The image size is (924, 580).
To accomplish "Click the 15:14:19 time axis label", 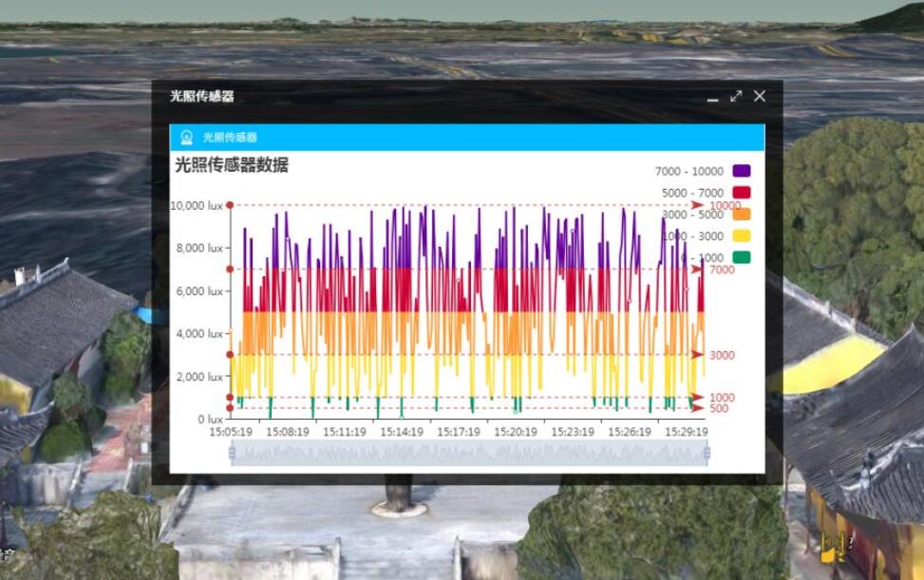I will 402,432.
